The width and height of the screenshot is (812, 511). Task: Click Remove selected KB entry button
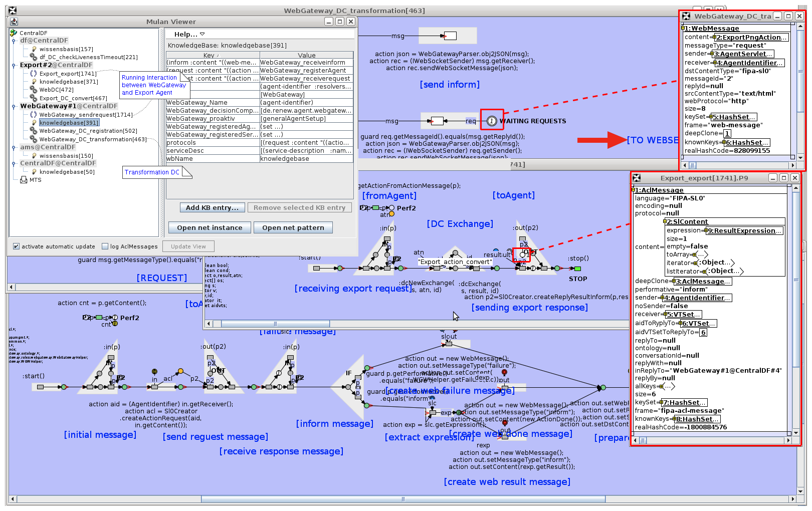pos(300,207)
